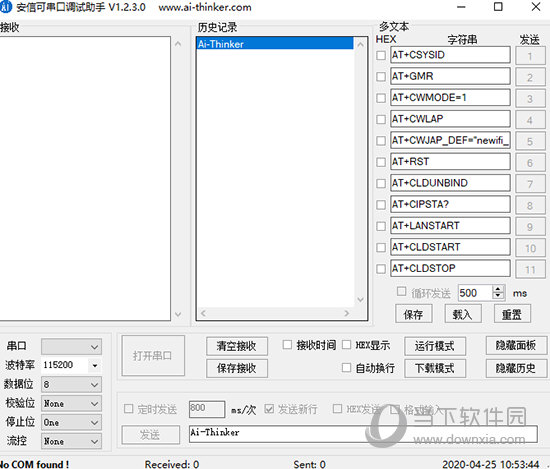The width and height of the screenshot is (550, 469).
Task: Open the 数据位 data bits dropdown
Action: (x=72, y=384)
